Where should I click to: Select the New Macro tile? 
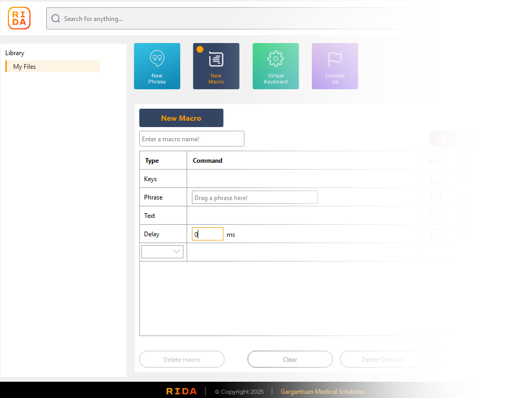point(216,66)
